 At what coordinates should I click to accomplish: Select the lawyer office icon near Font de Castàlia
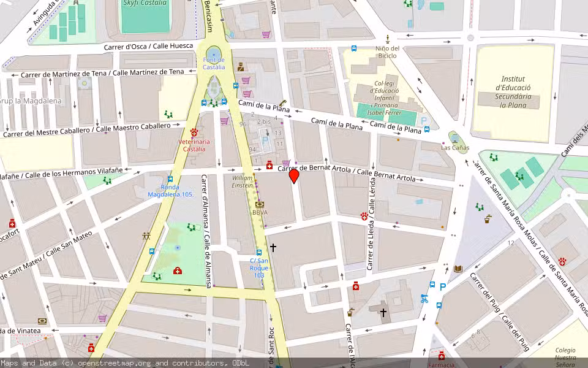(241, 67)
